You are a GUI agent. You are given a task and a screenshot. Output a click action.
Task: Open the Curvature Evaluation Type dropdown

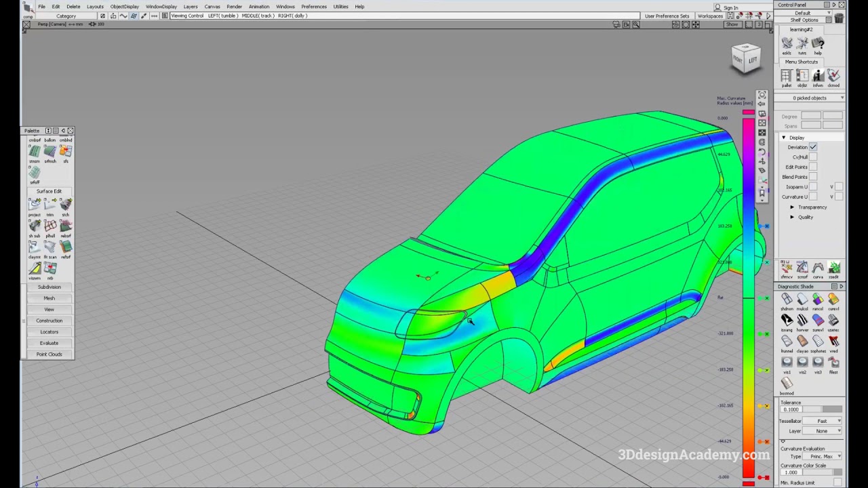(823, 457)
